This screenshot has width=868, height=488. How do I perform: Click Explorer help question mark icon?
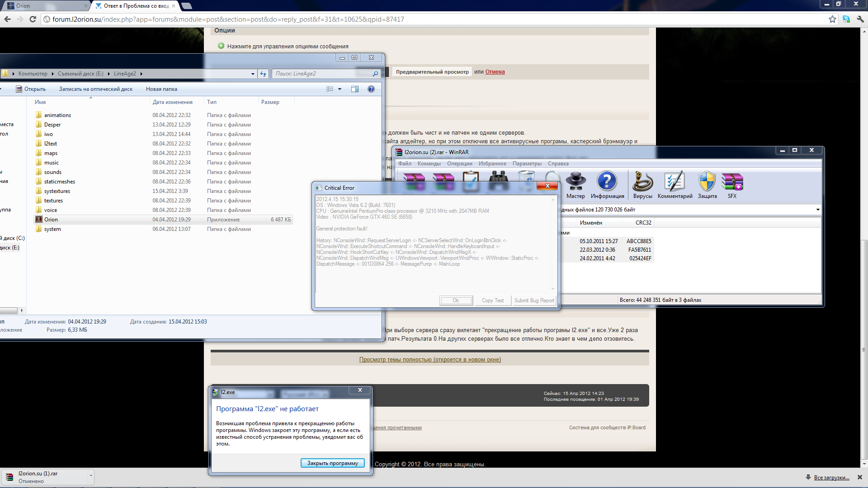click(371, 89)
